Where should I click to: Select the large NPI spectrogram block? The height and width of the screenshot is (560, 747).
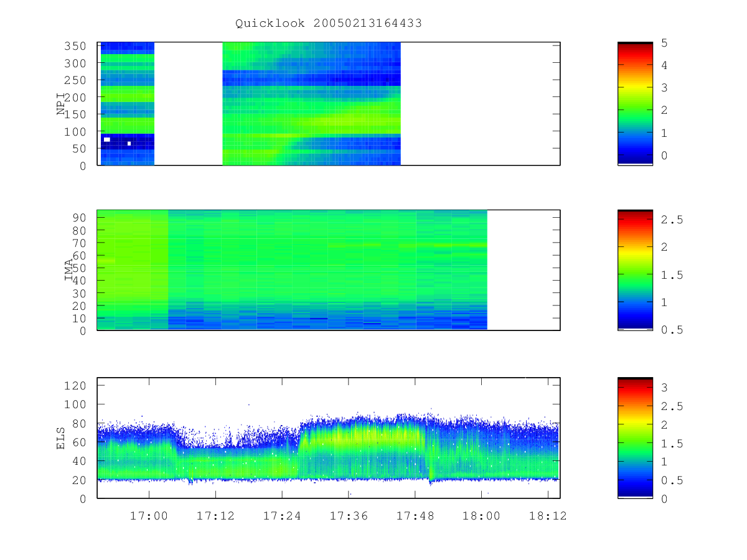(311, 104)
